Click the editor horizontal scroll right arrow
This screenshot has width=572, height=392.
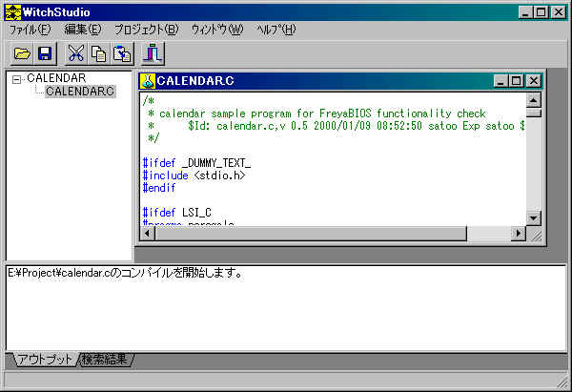(x=518, y=233)
